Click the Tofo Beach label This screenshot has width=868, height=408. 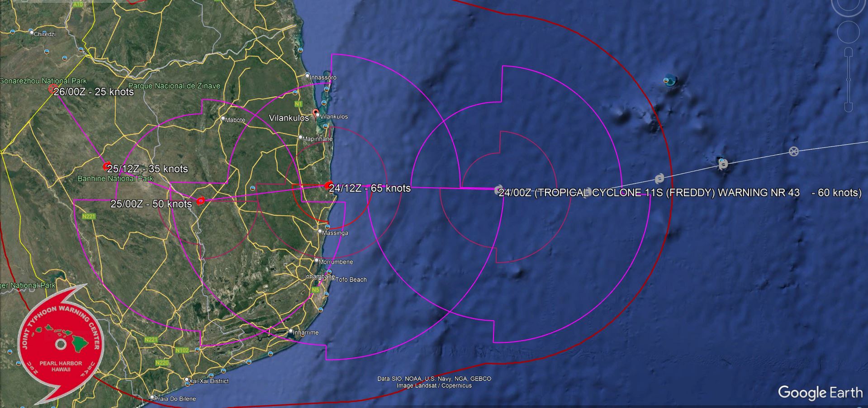[351, 280]
